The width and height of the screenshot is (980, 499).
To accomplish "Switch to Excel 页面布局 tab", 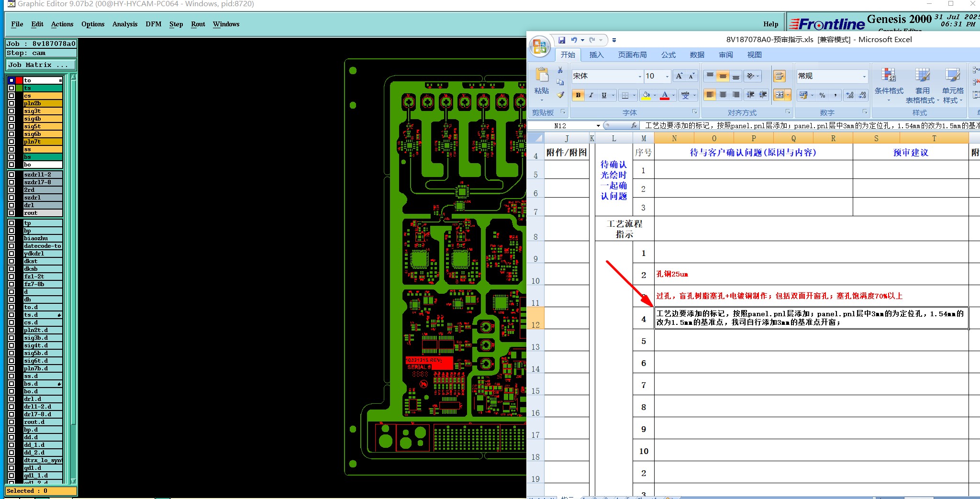I will coord(632,55).
